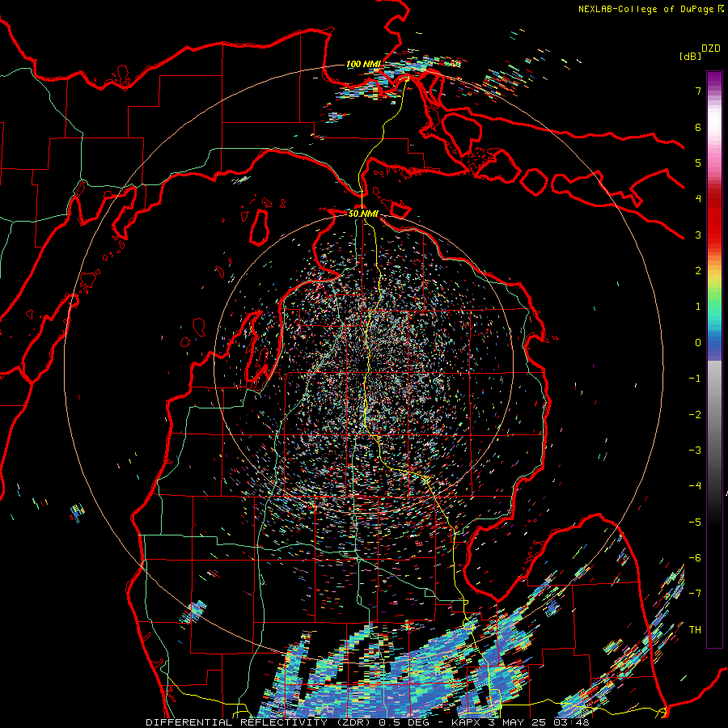Select the 3 value on the scale
This screenshot has width=728, height=728.
point(698,235)
